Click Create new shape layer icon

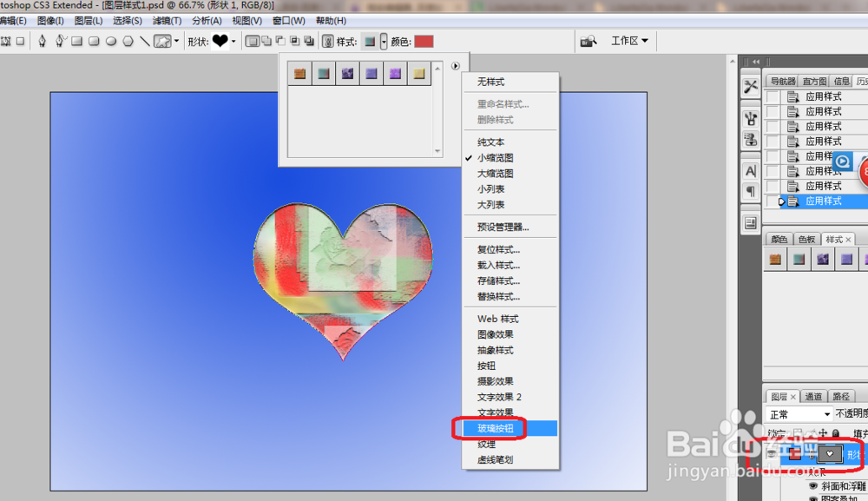(252, 41)
